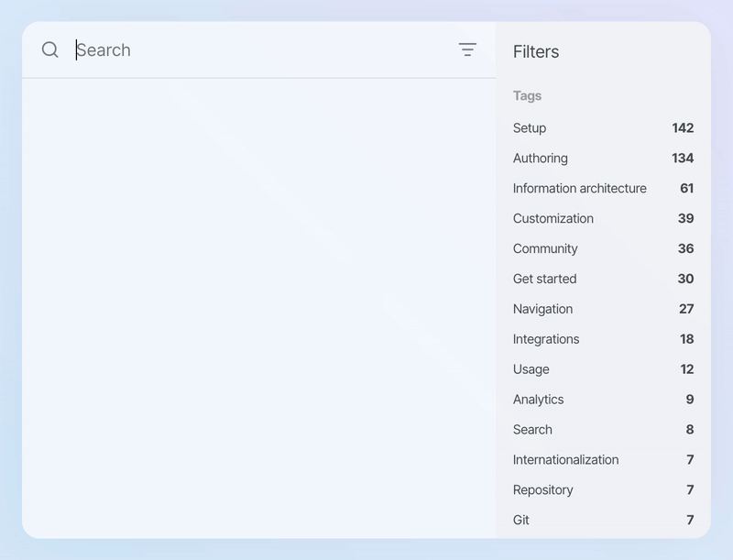
Task: Choose the Customization tag
Action: [553, 219]
